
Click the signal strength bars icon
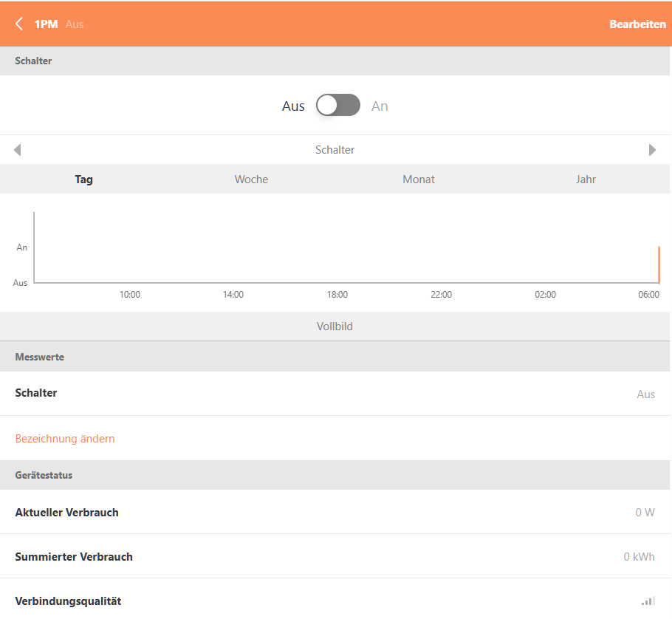tap(648, 601)
